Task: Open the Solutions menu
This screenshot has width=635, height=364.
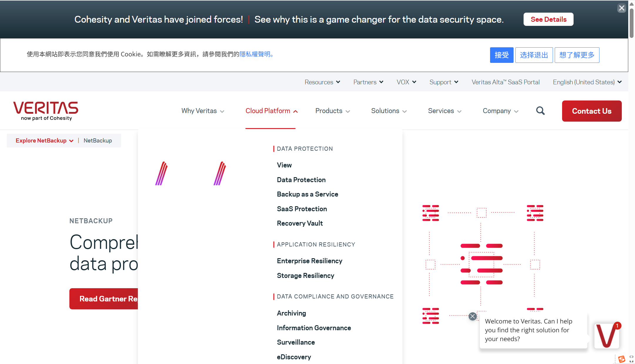Action: [x=389, y=111]
